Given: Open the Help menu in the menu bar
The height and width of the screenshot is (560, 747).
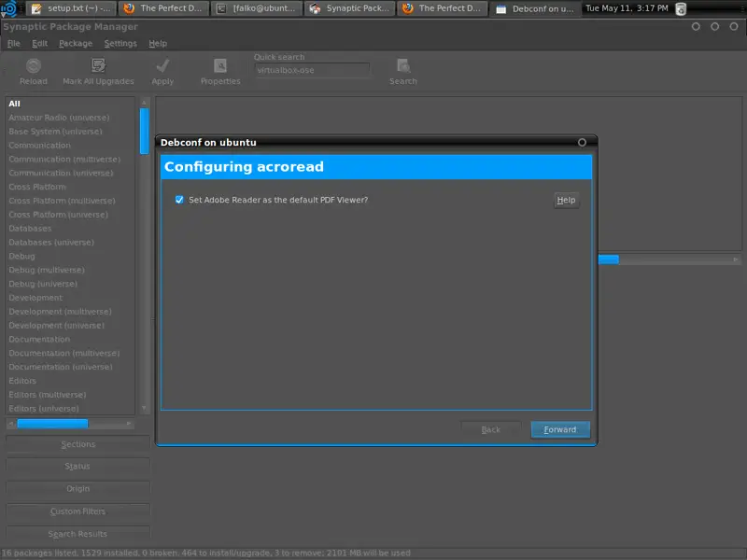Looking at the screenshot, I should tap(158, 43).
